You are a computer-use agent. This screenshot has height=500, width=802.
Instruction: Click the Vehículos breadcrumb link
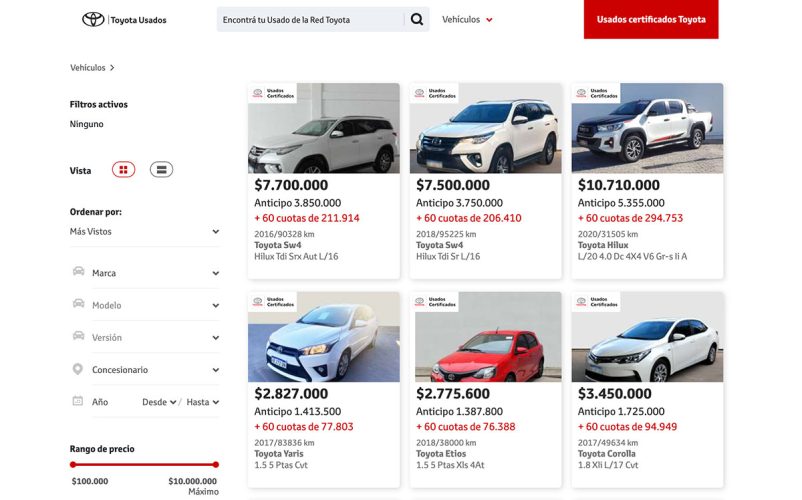88,68
